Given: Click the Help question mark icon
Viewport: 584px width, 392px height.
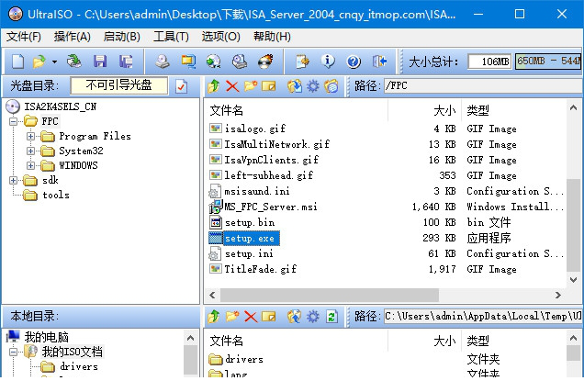Looking at the screenshot, I should click(354, 62).
